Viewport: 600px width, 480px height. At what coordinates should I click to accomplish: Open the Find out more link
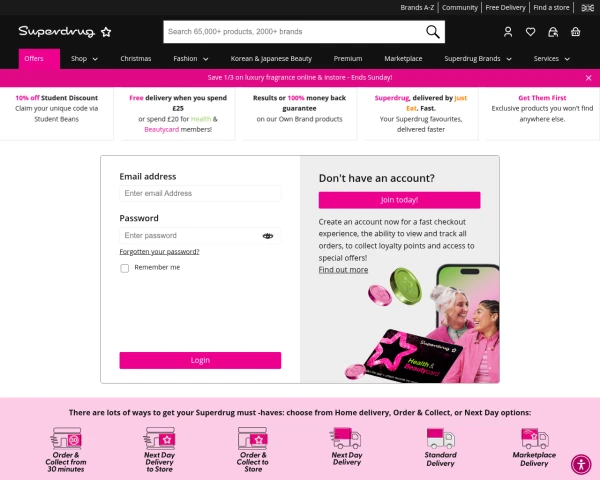tap(343, 270)
